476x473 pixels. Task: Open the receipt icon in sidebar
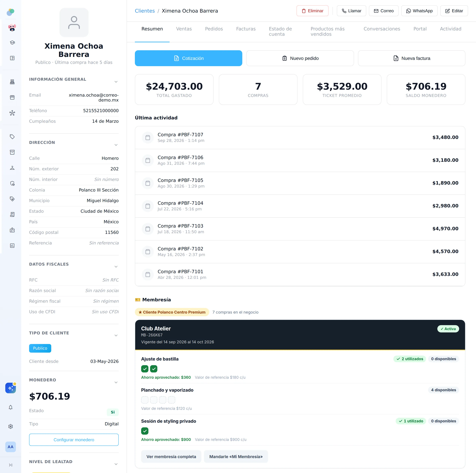point(12,215)
